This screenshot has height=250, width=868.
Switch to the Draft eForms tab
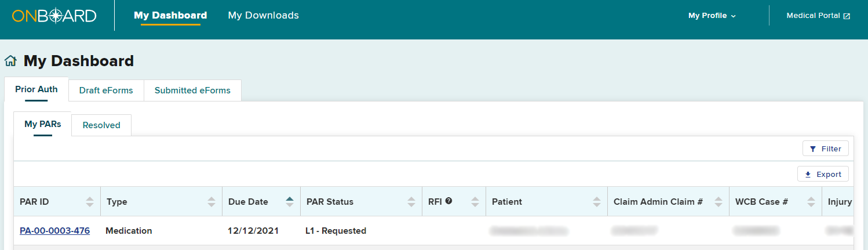point(106,90)
